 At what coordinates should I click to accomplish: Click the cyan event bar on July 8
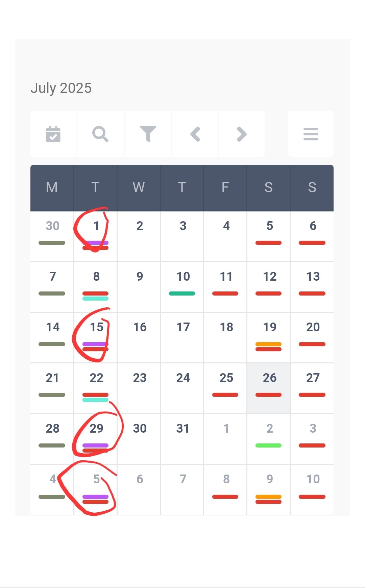96,299
